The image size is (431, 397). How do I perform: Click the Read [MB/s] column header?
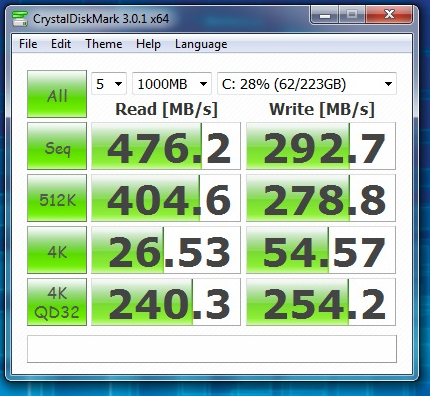[166, 109]
